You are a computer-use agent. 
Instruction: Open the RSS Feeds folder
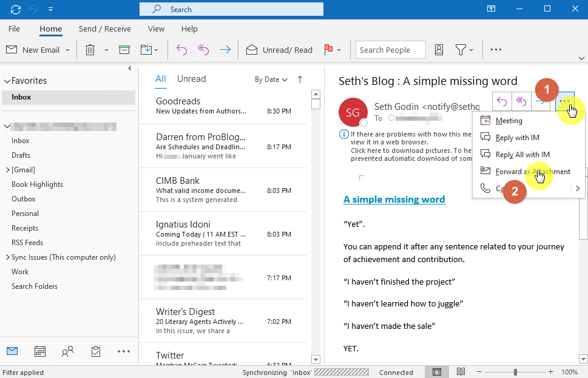tap(27, 243)
